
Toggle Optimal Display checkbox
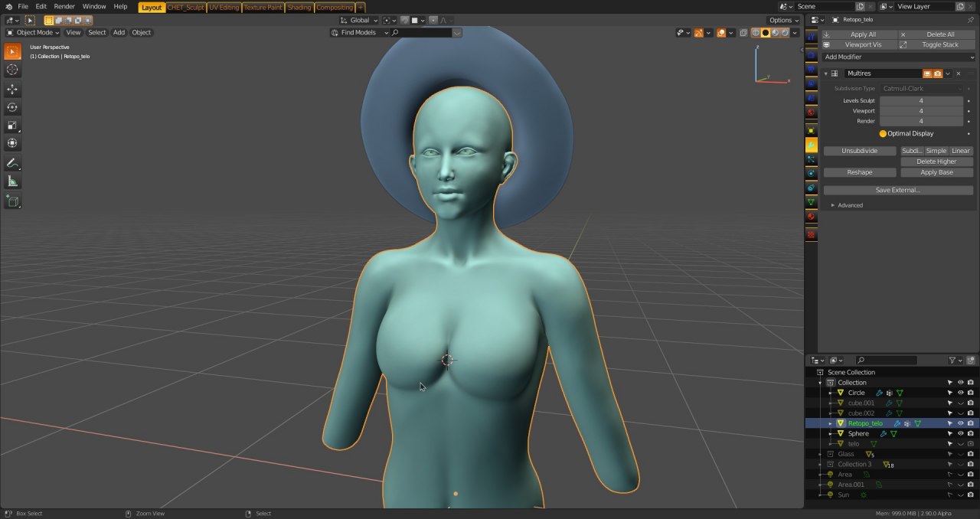(883, 134)
